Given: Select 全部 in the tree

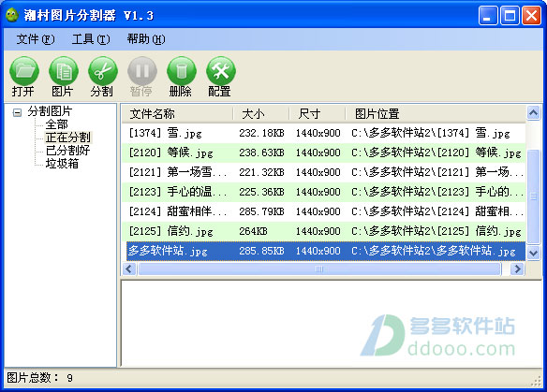Looking at the screenshot, I should point(56,124).
